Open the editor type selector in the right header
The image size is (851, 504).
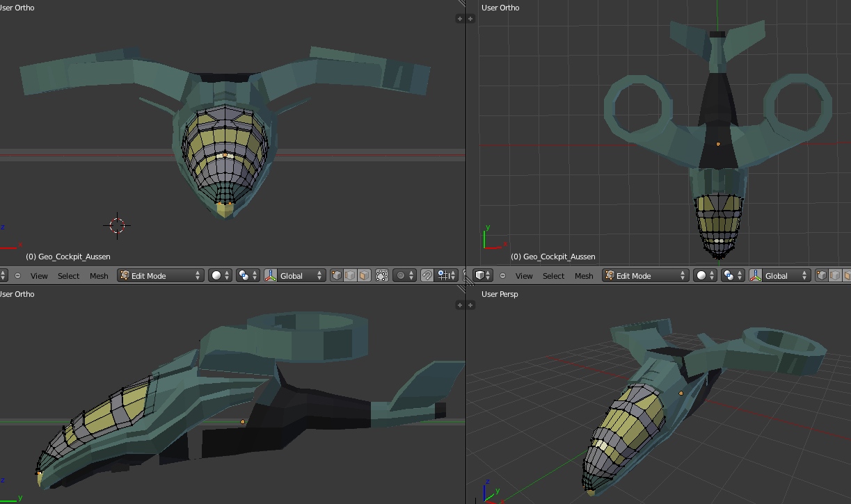click(483, 276)
